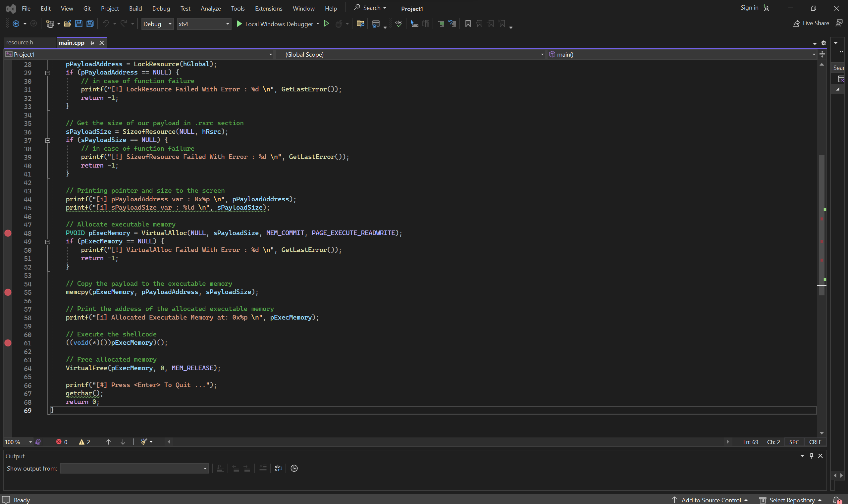The height and width of the screenshot is (504, 848).
Task: Toggle timestamps clock icon in Output
Action: 294,468
